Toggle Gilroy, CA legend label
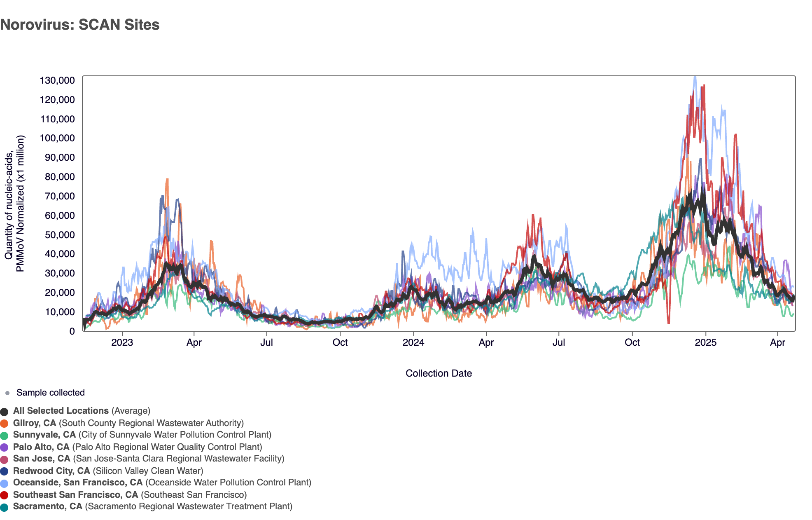The height and width of the screenshot is (520, 812). pos(35,423)
